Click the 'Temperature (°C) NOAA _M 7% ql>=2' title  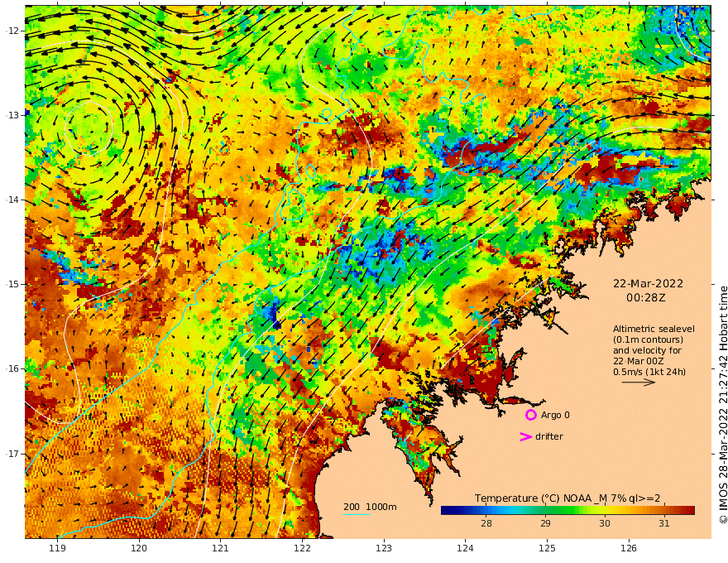click(568, 498)
